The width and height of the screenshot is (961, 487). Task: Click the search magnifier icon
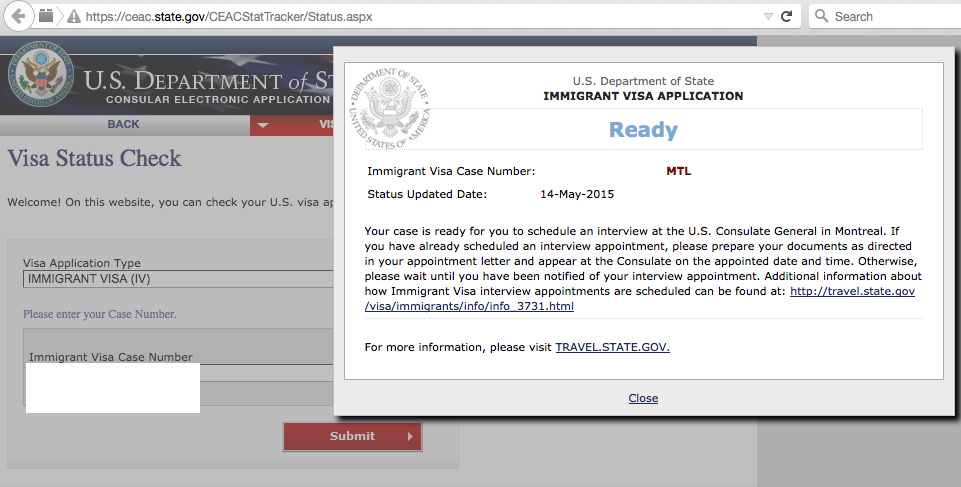pos(821,16)
